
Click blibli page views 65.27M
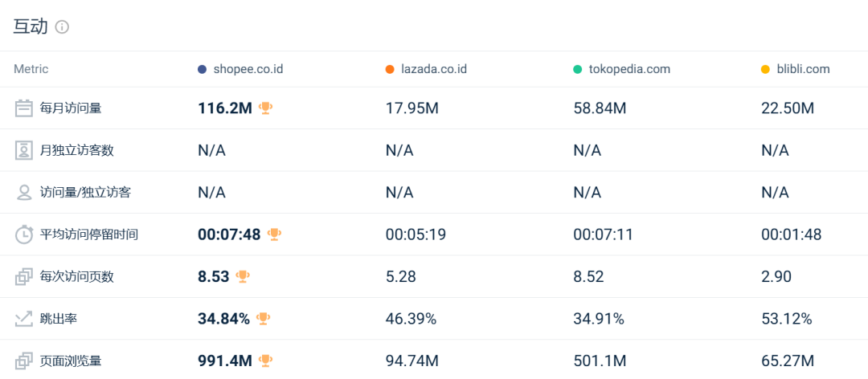point(787,361)
